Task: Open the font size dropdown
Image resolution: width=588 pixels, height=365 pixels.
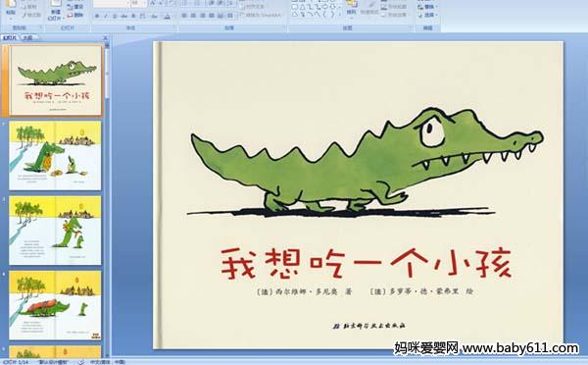Action: (x=144, y=3)
